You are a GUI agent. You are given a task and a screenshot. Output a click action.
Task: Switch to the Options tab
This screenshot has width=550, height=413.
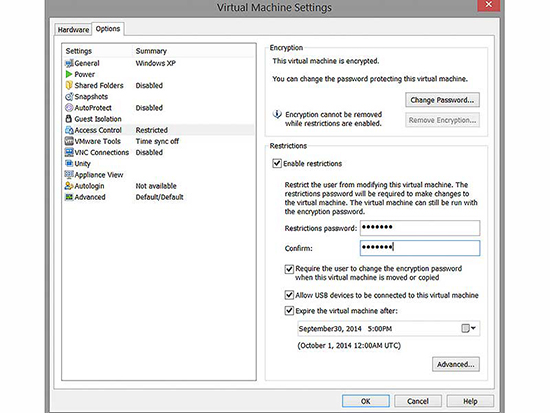pyautogui.click(x=108, y=29)
